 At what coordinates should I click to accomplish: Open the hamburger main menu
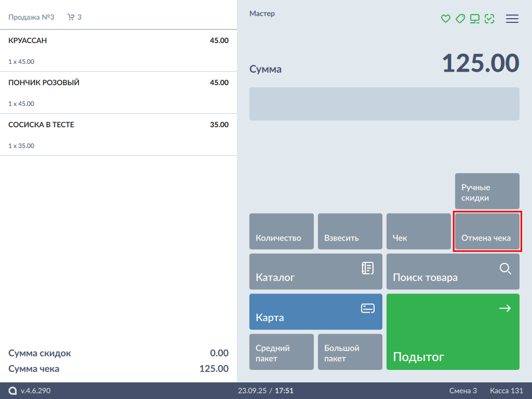(512, 19)
